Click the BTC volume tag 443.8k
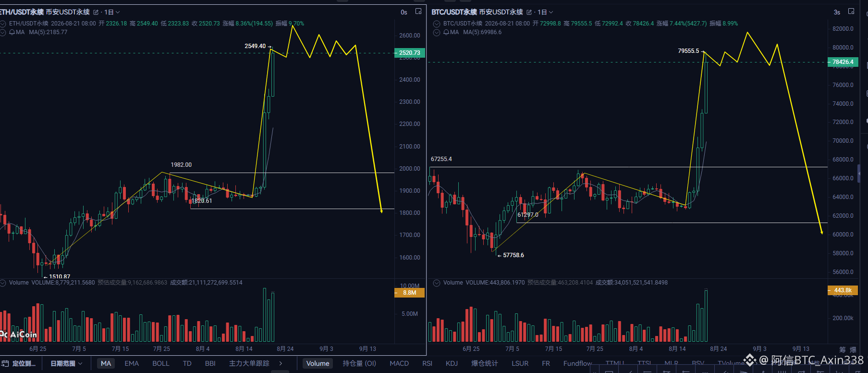 (x=843, y=290)
